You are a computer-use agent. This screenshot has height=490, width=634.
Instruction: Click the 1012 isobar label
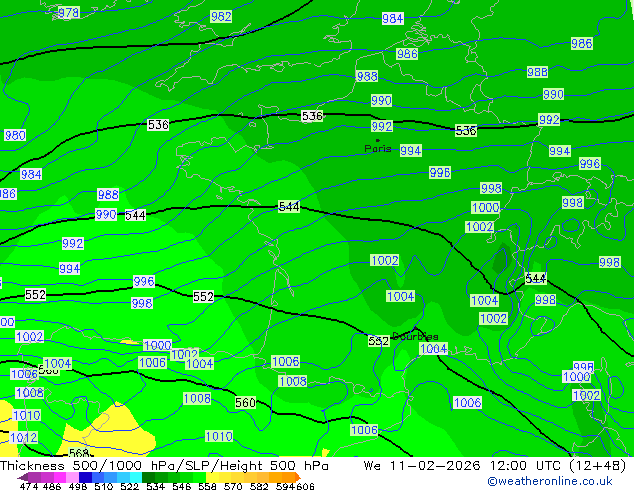(x=23, y=437)
